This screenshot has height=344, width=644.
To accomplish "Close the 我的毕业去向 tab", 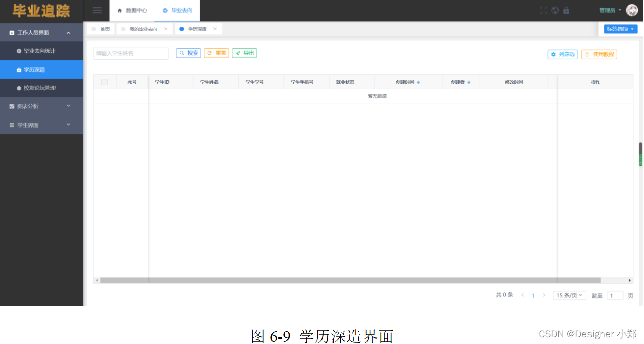I will (166, 29).
